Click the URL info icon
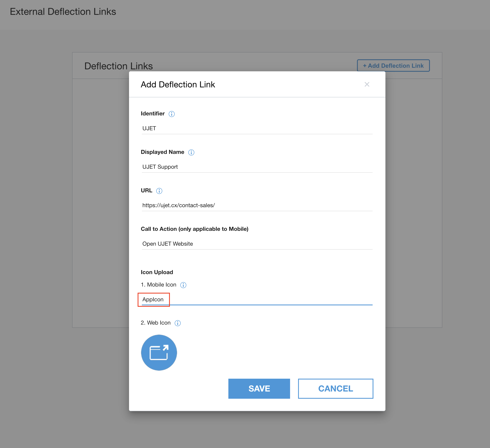This screenshot has height=448, width=490. point(159,191)
